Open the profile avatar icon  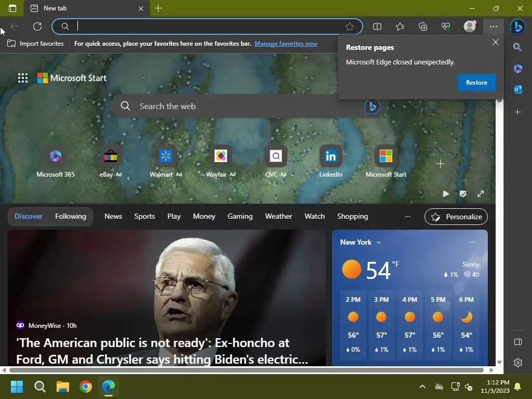click(470, 26)
